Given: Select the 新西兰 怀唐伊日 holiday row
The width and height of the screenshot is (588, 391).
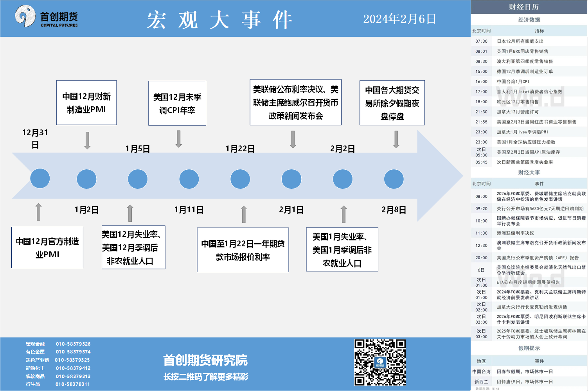Looking at the screenshot, I should (529, 382).
